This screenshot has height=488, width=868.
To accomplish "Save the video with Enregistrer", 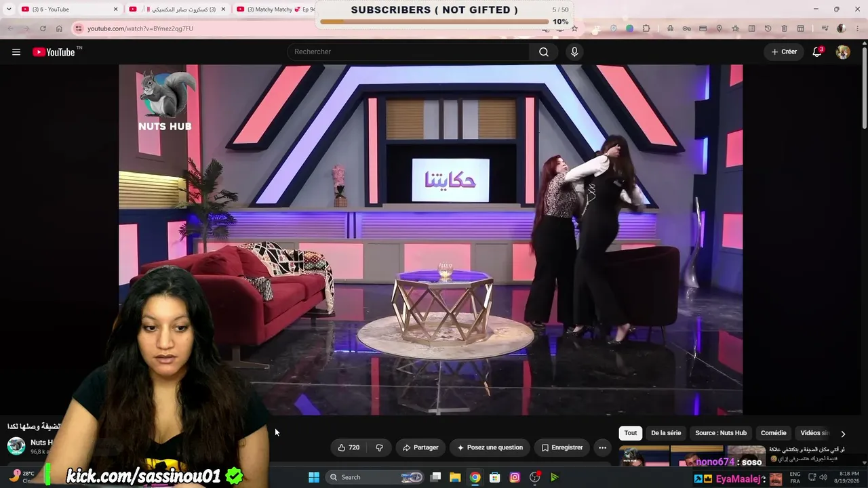I will click(x=561, y=447).
